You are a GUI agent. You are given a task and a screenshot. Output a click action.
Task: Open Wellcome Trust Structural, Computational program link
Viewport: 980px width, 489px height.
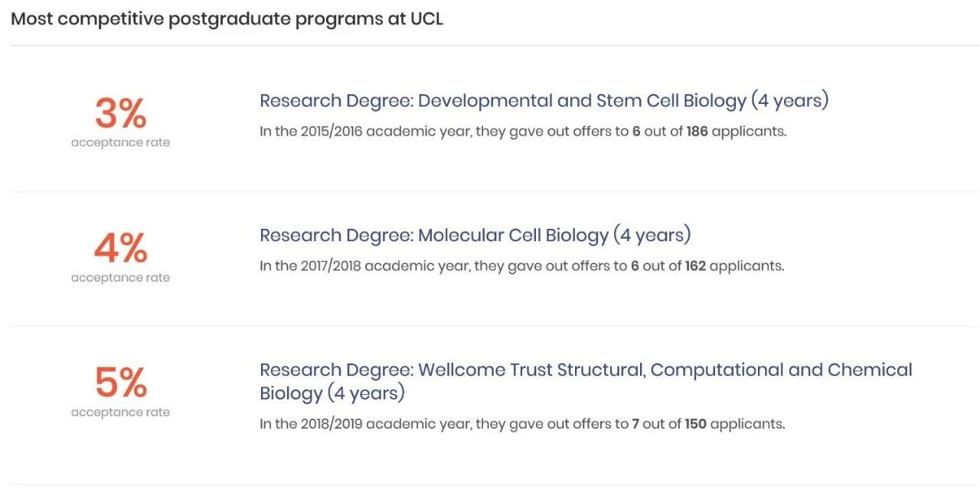586,381
